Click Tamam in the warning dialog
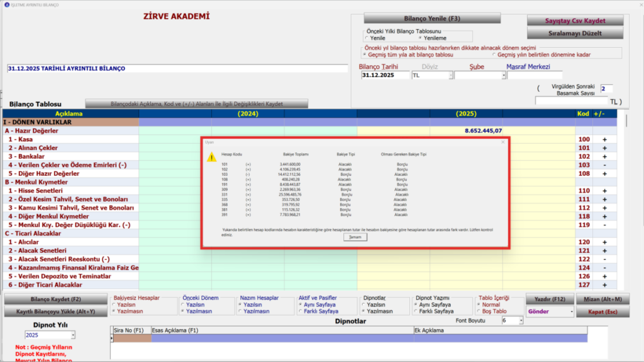This screenshot has width=644, height=362. (x=355, y=237)
